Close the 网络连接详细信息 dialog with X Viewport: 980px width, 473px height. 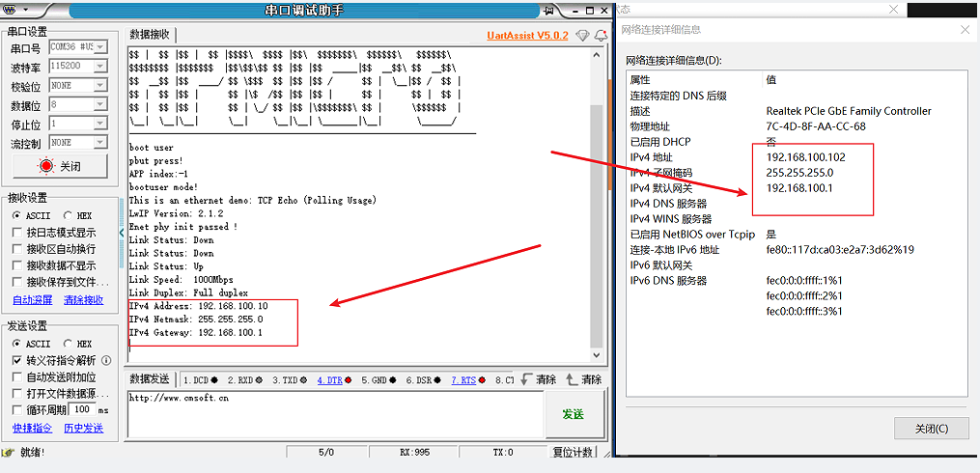[965, 29]
